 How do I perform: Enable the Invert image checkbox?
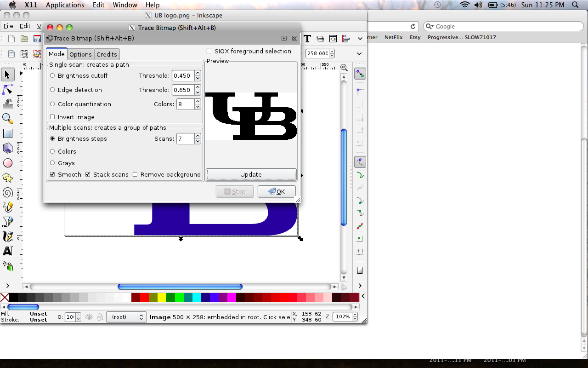click(52, 117)
